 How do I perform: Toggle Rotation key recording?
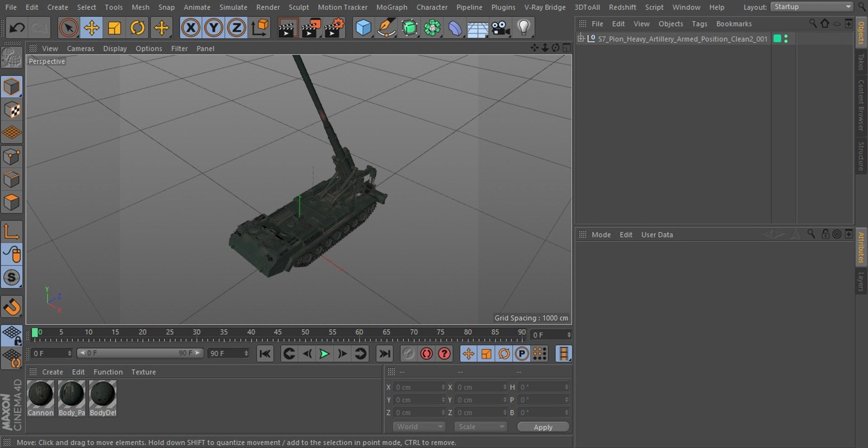point(504,354)
